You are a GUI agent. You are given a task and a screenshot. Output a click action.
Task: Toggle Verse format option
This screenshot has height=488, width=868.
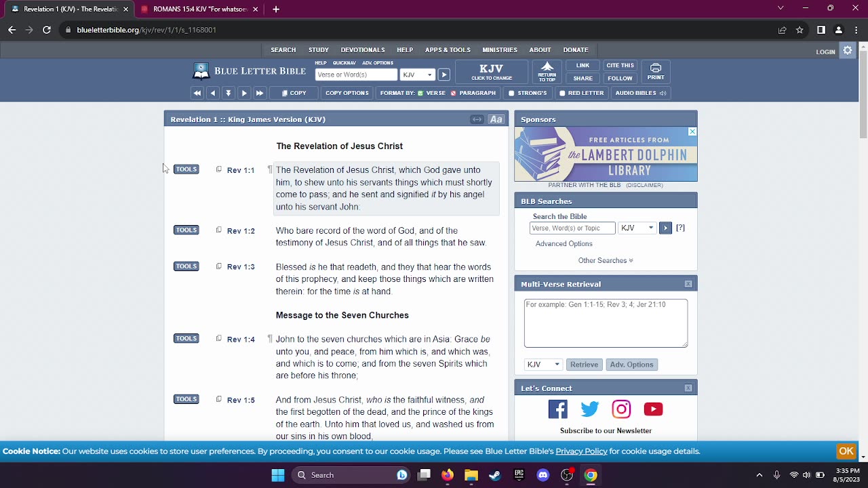click(431, 93)
